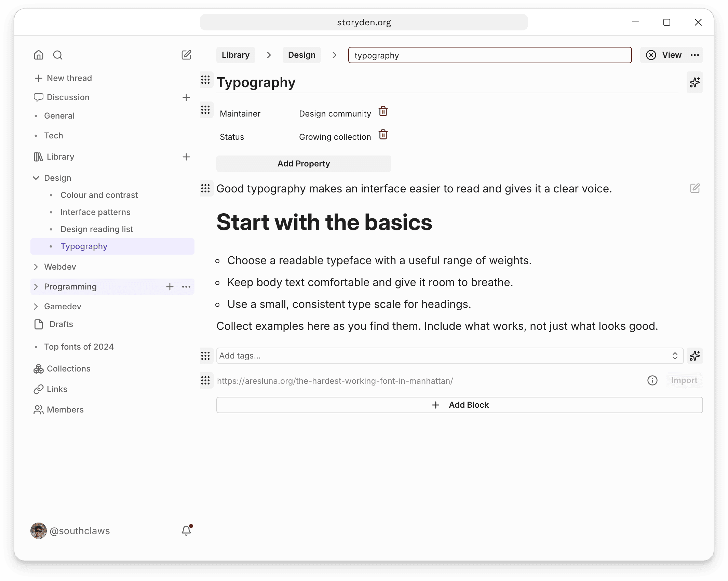The height and width of the screenshot is (581, 728).
Task: Go to the home icon in sidebar
Action: pyautogui.click(x=39, y=55)
